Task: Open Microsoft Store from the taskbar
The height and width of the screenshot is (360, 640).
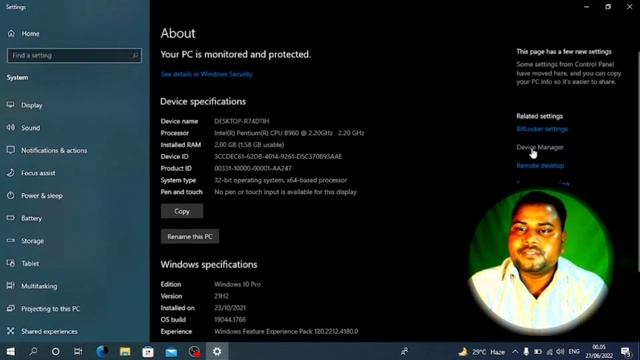Action: 148,351
